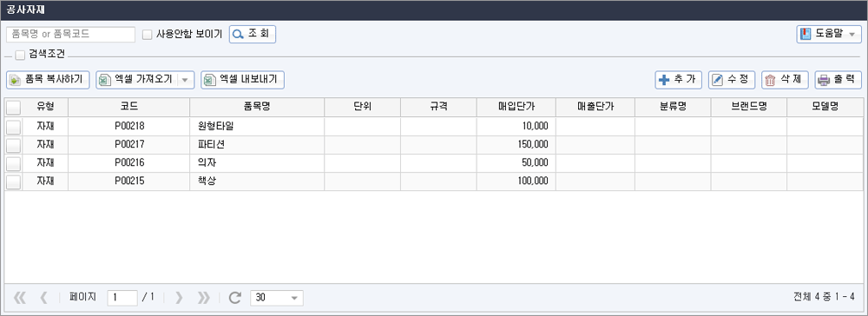Click the 품목 복사하기 copy icon button
The width and height of the screenshot is (868, 316).
tap(48, 80)
